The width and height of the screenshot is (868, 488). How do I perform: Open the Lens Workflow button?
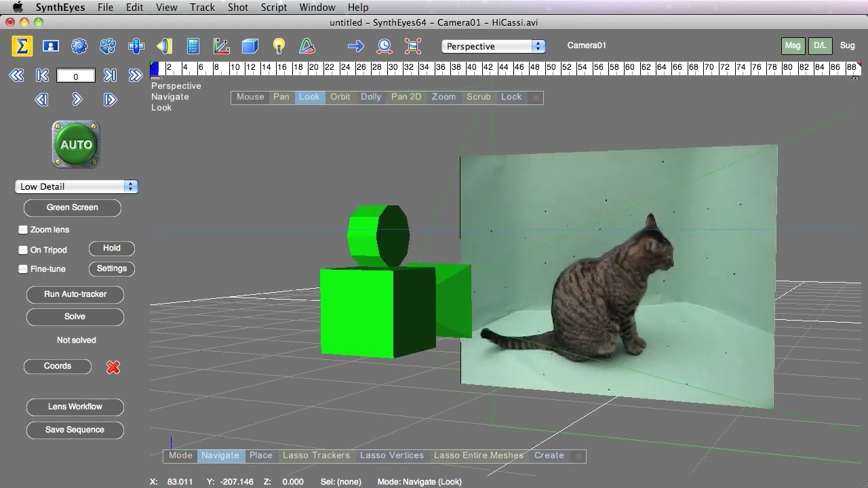[x=75, y=407]
